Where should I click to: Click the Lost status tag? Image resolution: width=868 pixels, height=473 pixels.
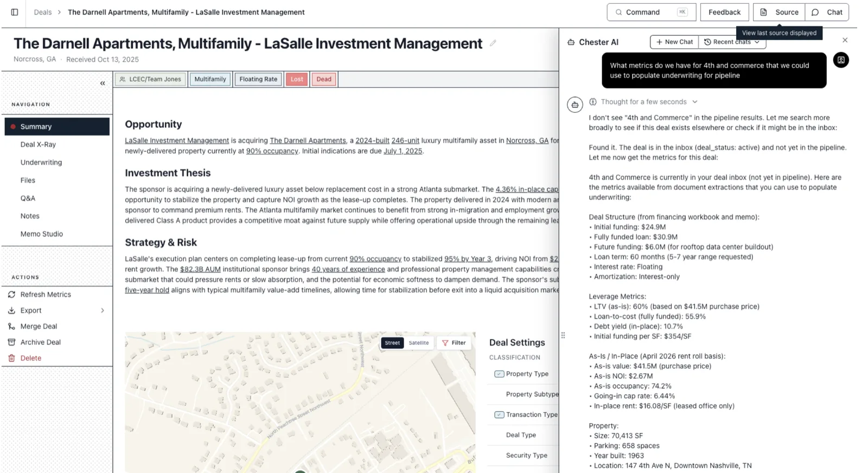pyautogui.click(x=297, y=79)
